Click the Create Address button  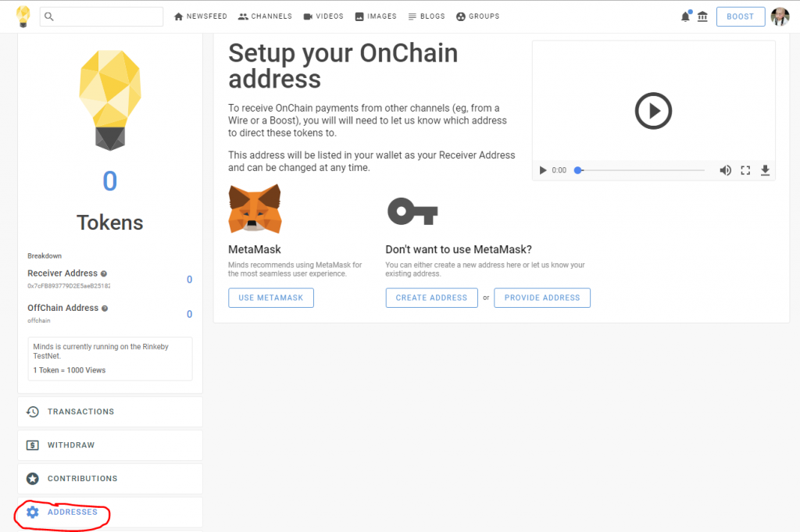(x=431, y=298)
